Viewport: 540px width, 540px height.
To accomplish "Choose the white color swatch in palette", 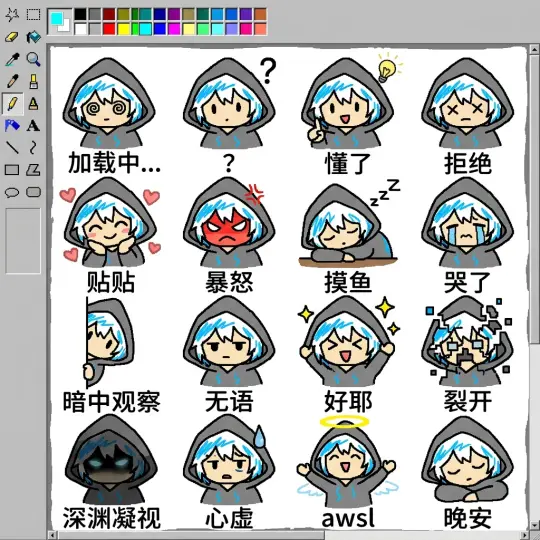I will coord(81,29).
